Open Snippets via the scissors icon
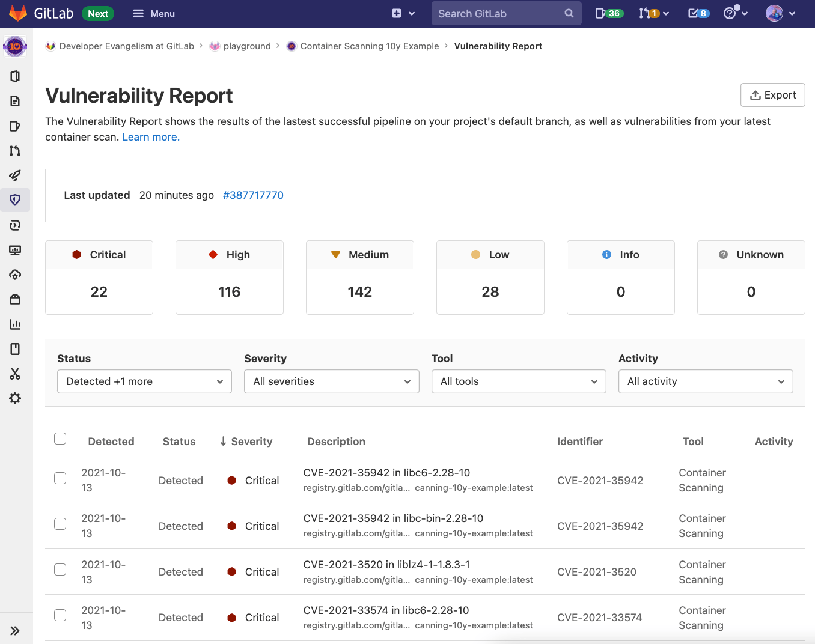Screen dimensions: 815x644 click(x=15, y=374)
